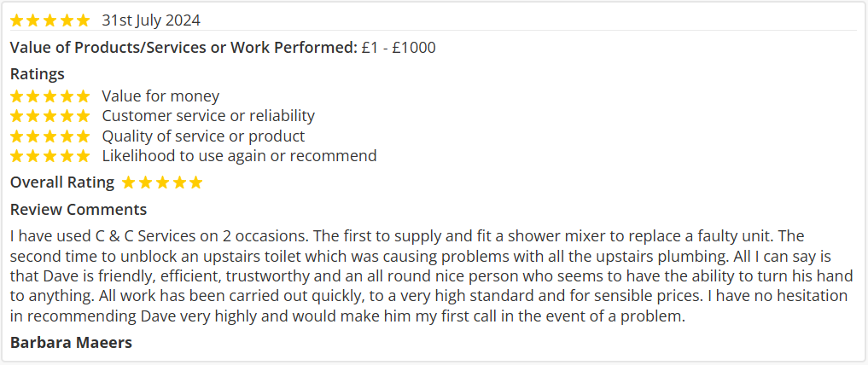The image size is (868, 365).
Task: Click third star of Quality of service rating
Action: 50,136
